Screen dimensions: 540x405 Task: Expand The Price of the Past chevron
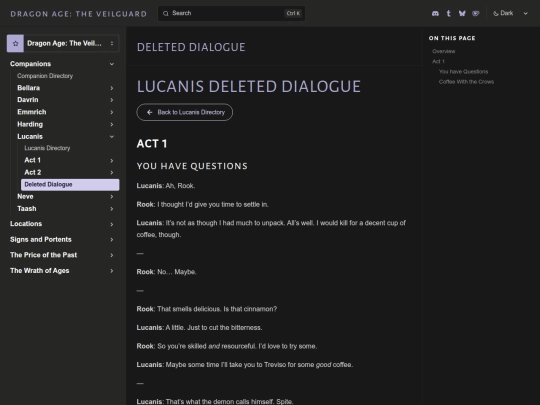(x=112, y=255)
